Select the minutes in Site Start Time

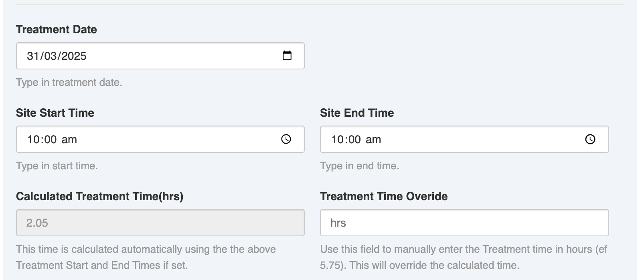pyautogui.click(x=50, y=140)
